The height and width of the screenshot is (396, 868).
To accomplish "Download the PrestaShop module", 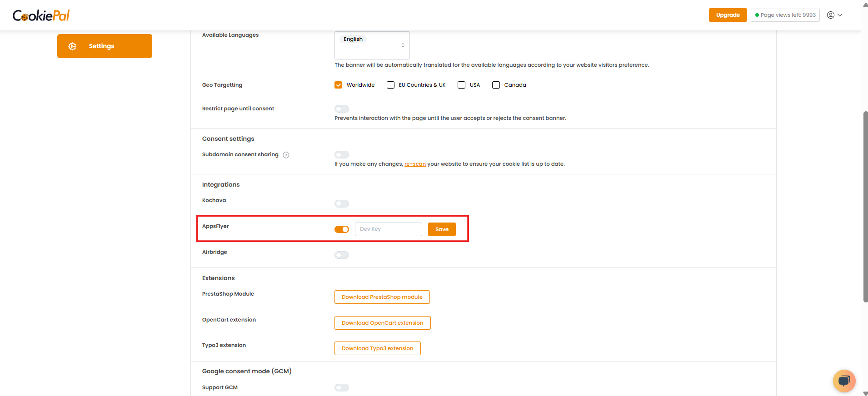I will point(382,297).
